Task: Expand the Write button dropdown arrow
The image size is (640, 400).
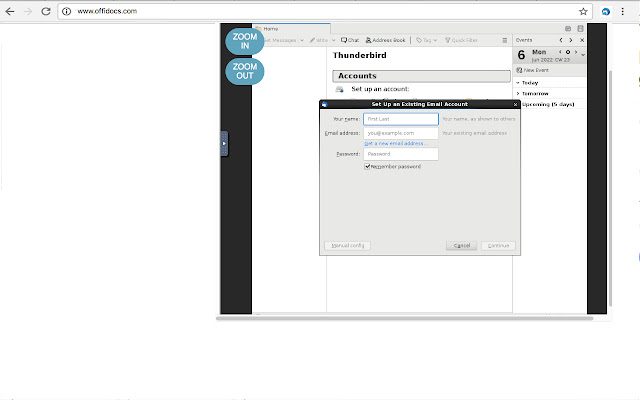Action: pyautogui.click(x=333, y=40)
